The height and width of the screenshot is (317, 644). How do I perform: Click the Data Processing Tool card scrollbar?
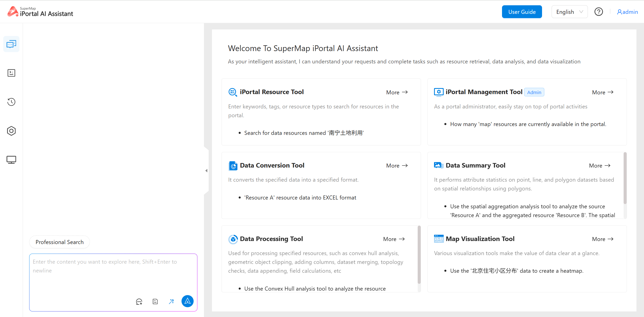point(419,255)
